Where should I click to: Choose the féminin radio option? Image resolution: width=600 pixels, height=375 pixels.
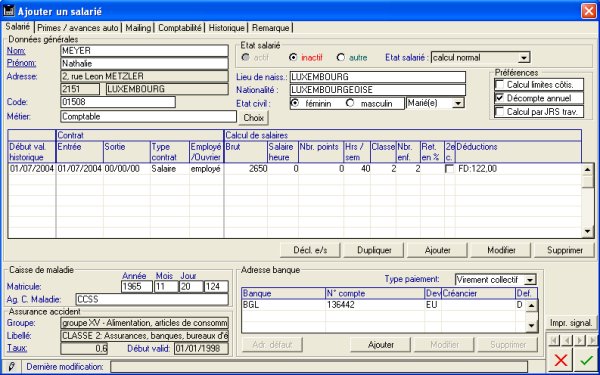pyautogui.click(x=295, y=103)
